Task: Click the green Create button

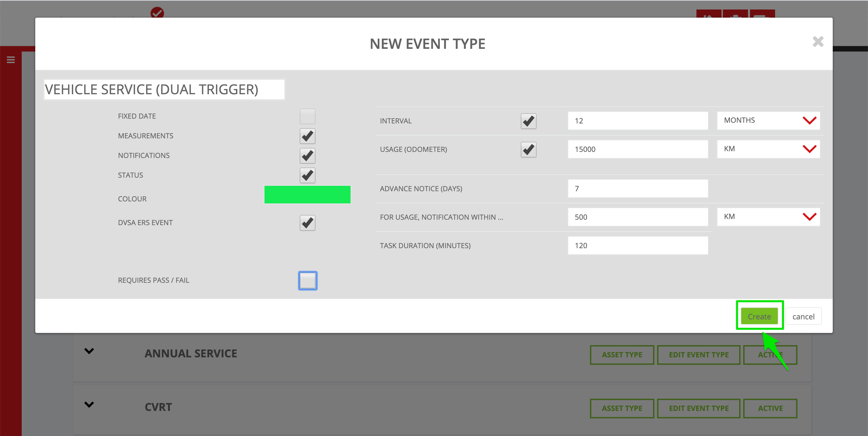Action: tap(759, 316)
